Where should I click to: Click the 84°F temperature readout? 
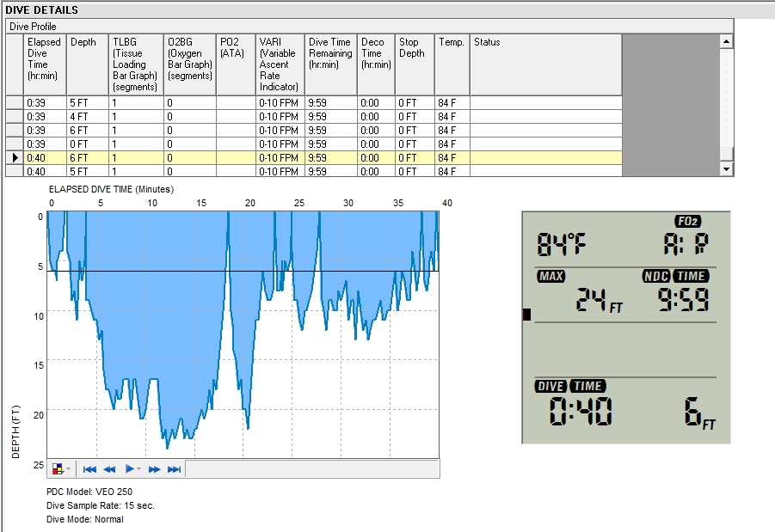tap(562, 244)
